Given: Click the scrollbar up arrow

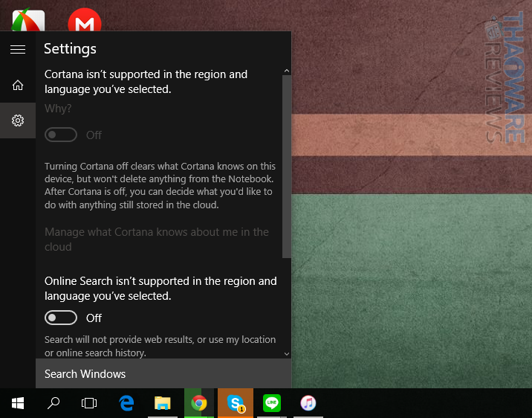Looking at the screenshot, I should [x=287, y=71].
